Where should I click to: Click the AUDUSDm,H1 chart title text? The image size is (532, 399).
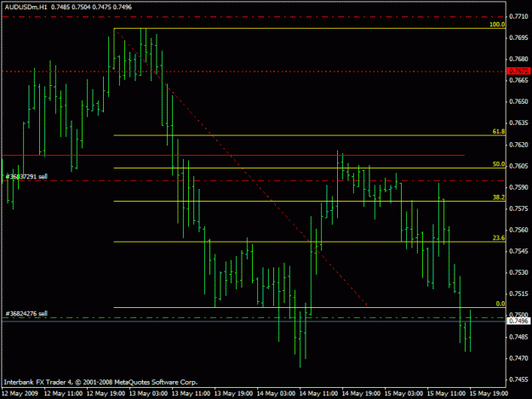coord(26,7)
